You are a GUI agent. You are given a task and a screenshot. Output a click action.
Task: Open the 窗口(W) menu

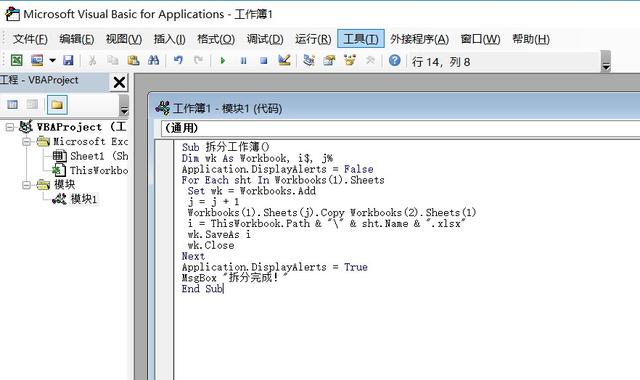pos(480,39)
